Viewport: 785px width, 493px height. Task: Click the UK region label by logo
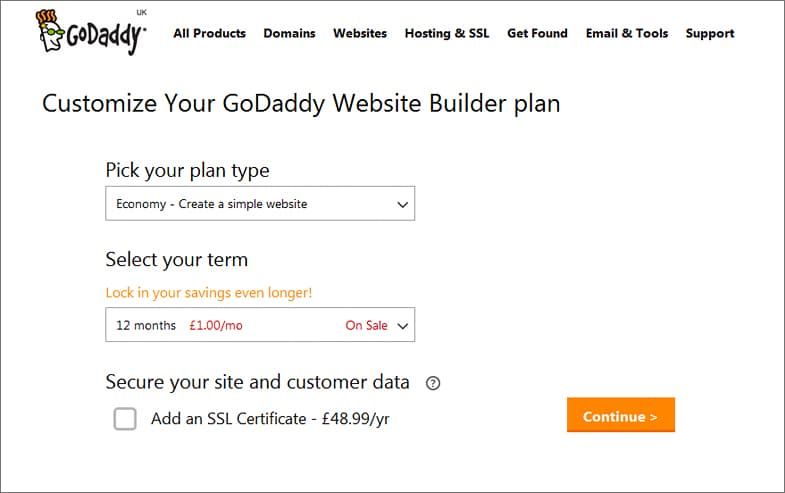point(142,13)
